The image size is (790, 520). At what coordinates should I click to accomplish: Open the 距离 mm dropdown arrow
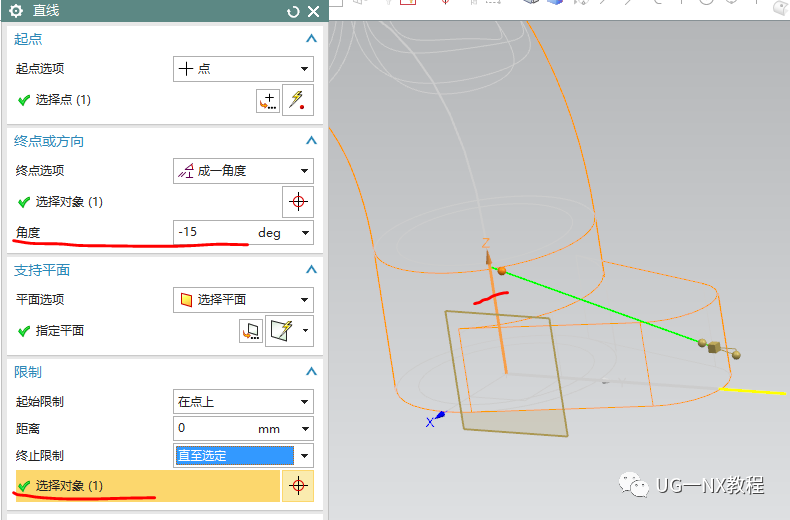pos(305,429)
